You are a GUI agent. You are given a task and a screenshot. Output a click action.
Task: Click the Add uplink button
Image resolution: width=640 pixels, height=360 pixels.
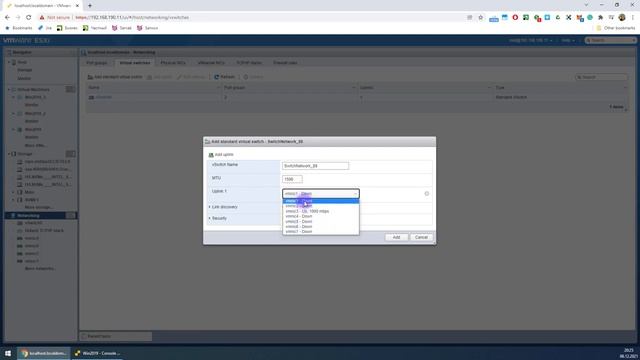[x=221, y=155]
